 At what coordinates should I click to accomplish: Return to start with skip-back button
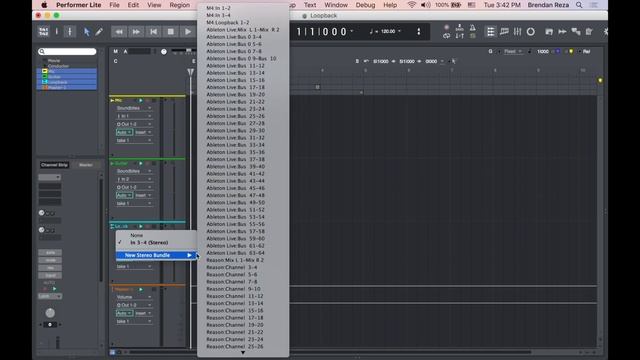[153, 32]
